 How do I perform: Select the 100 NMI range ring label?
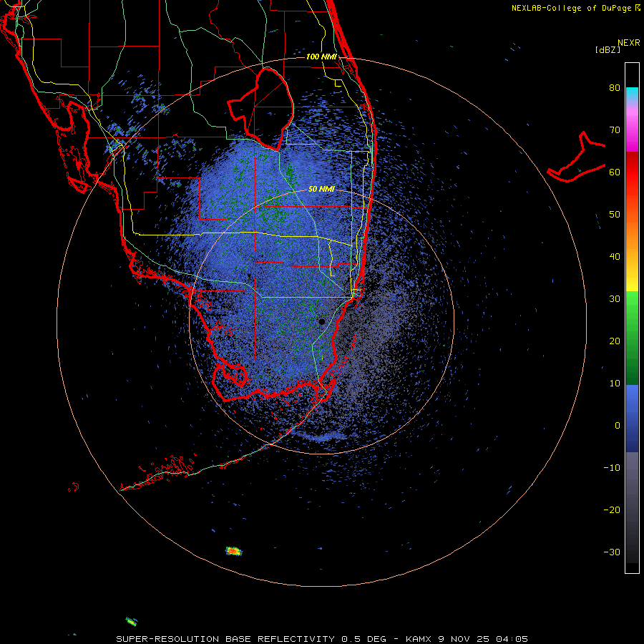(321, 57)
